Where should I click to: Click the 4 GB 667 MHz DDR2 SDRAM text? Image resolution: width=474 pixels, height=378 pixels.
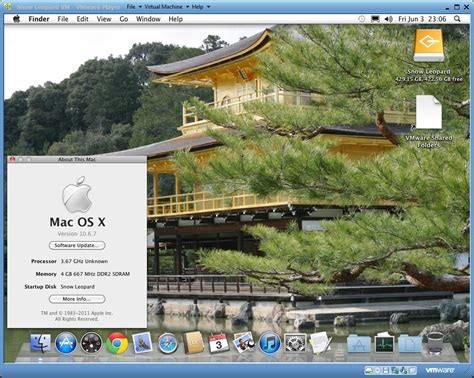tap(95, 274)
